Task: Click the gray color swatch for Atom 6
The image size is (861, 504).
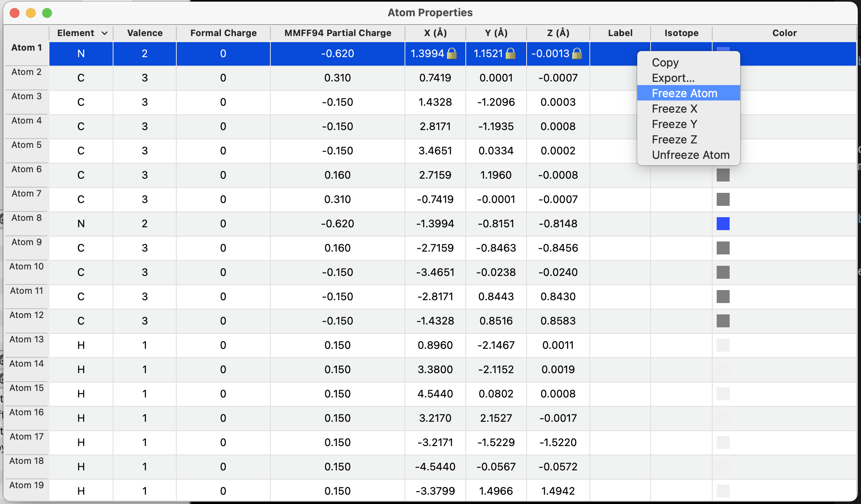Action: click(x=723, y=175)
